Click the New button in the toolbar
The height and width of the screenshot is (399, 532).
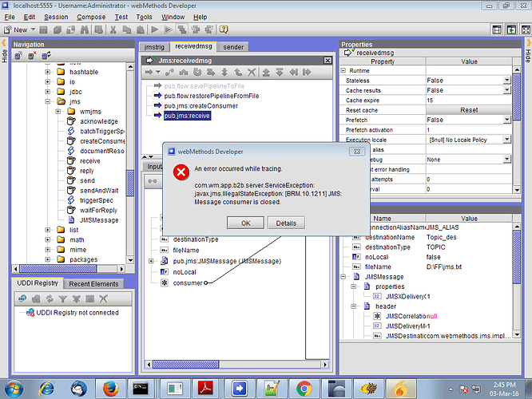click(x=16, y=30)
